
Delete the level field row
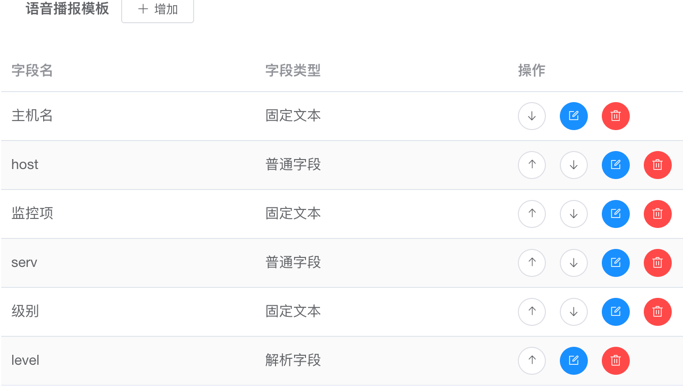tap(615, 361)
